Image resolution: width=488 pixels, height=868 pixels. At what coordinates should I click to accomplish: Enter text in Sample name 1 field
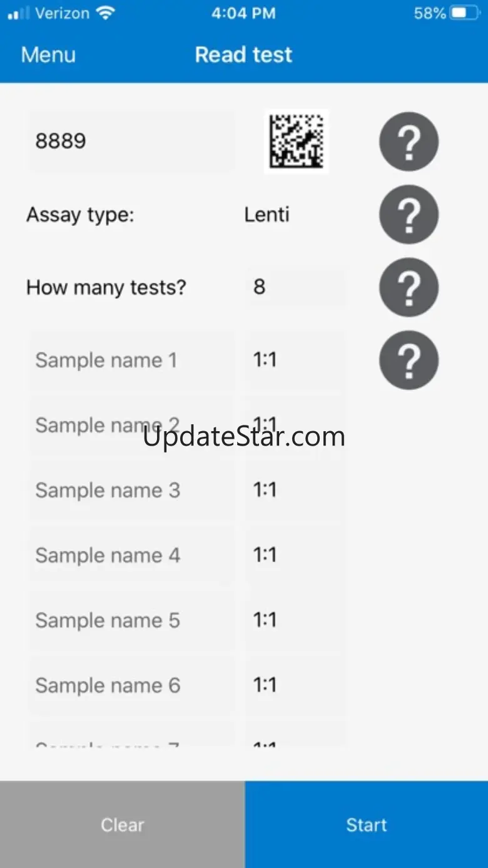131,360
